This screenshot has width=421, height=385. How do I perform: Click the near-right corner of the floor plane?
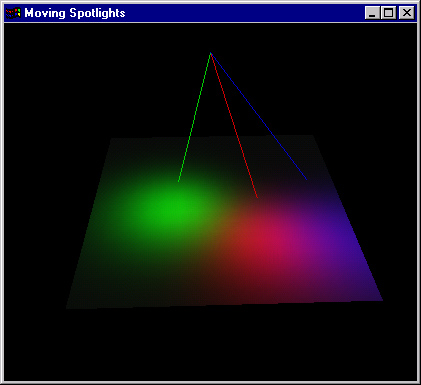pyautogui.click(x=382, y=300)
